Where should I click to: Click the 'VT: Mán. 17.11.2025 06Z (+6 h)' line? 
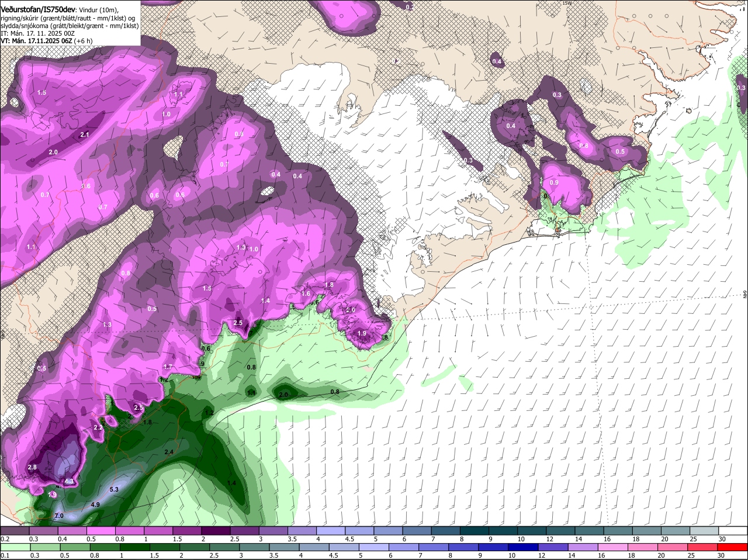click(x=46, y=41)
